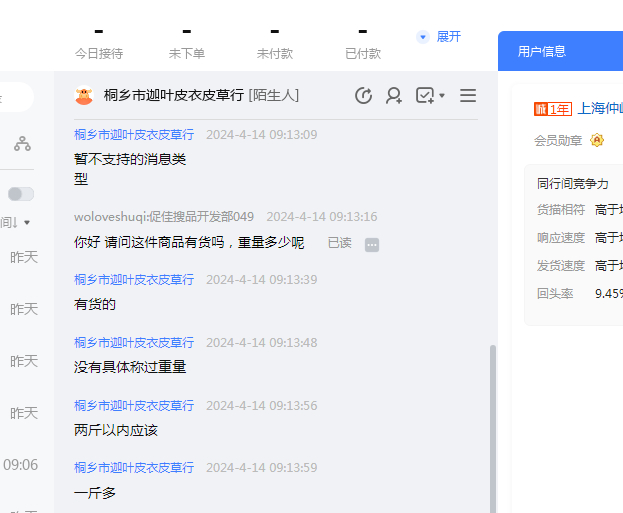Image resolution: width=623 pixels, height=513 pixels.
Task: Click sender name 桐乡市迦叶皮衣皮草行 above 有货的
Action: (134, 280)
